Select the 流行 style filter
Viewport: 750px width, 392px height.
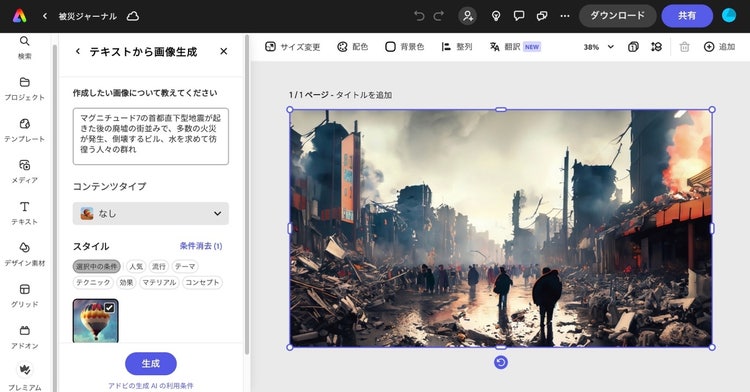click(x=159, y=266)
